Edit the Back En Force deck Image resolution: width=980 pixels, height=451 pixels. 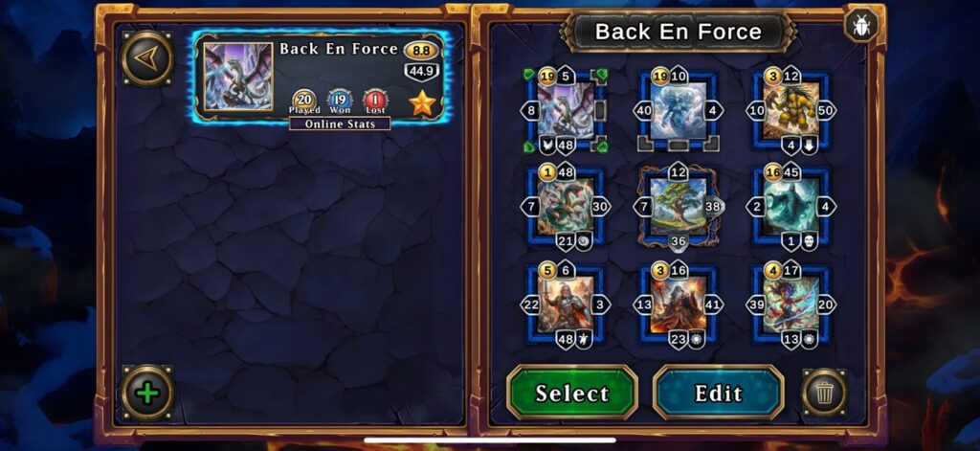718,393
